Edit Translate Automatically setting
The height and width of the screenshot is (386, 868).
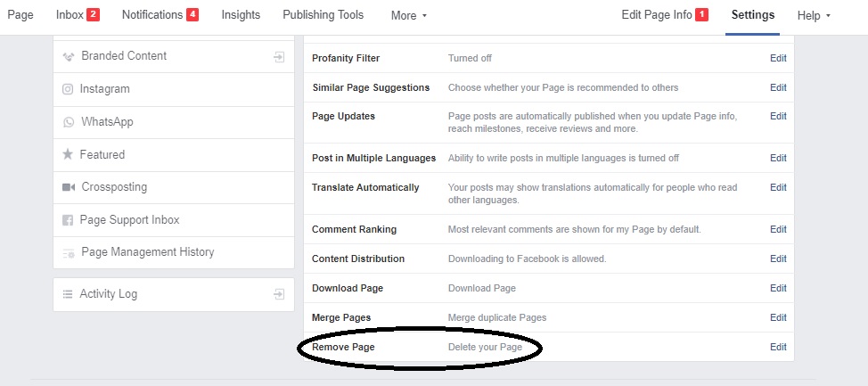pyautogui.click(x=778, y=188)
